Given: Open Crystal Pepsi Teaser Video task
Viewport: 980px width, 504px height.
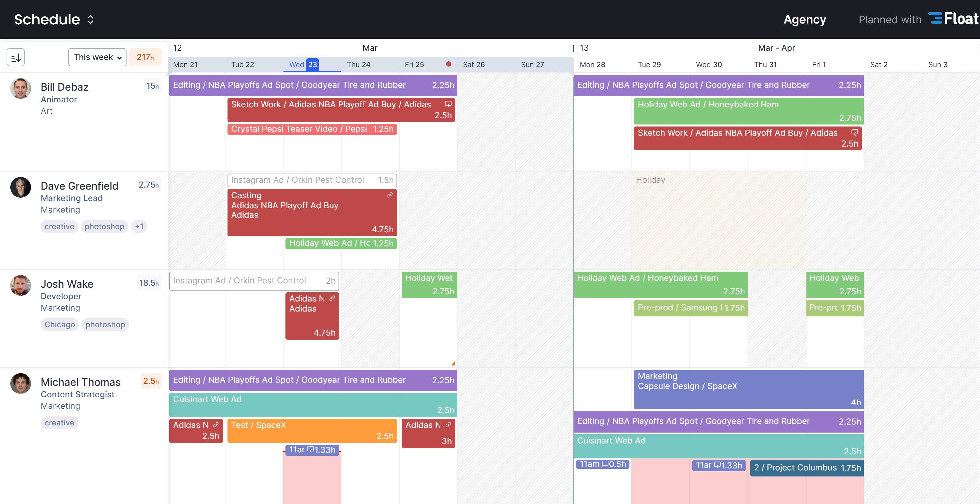Looking at the screenshot, I should tap(312, 129).
